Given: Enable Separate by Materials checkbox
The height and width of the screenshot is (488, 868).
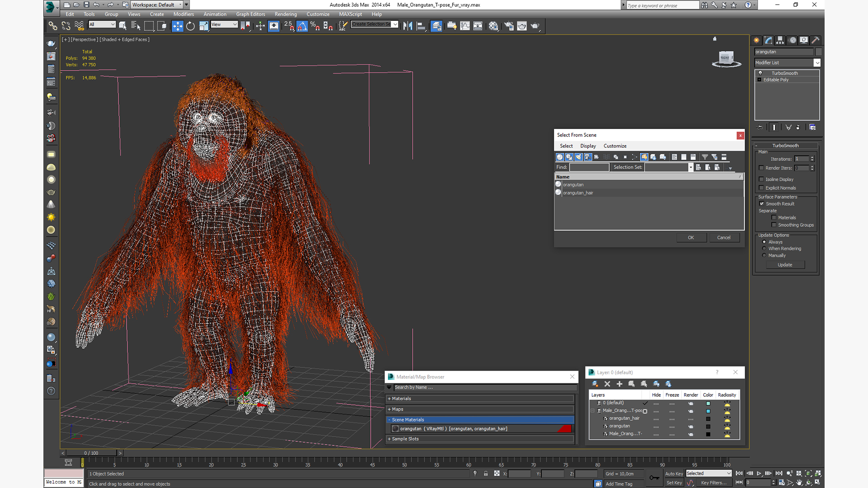Looking at the screenshot, I should [x=774, y=218].
